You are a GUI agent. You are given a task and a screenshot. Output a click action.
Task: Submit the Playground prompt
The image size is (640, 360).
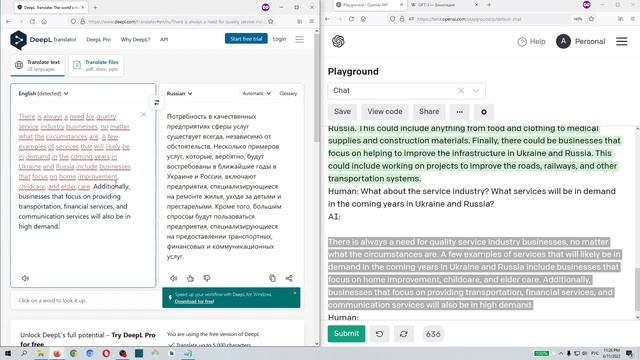click(346, 334)
